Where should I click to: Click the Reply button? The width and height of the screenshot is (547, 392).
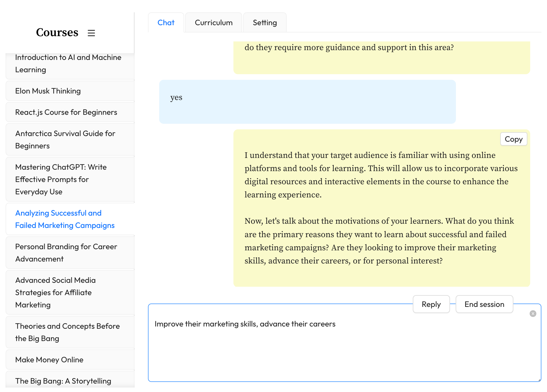point(431,304)
